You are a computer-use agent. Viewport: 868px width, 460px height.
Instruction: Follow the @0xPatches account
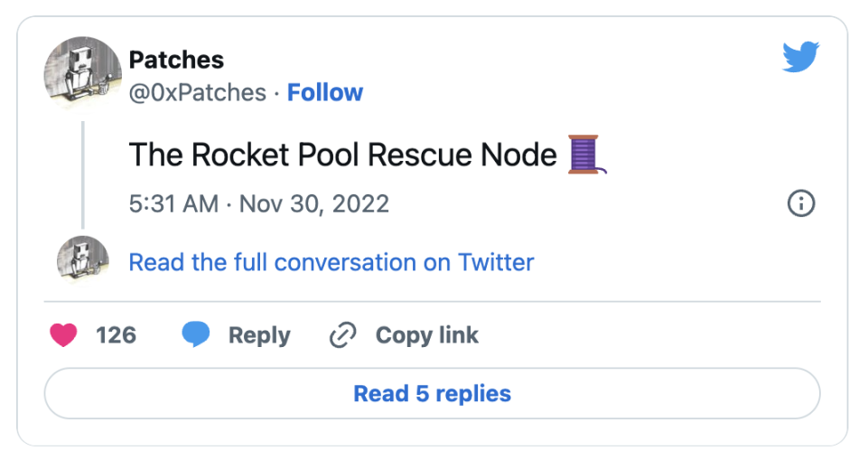(x=325, y=92)
